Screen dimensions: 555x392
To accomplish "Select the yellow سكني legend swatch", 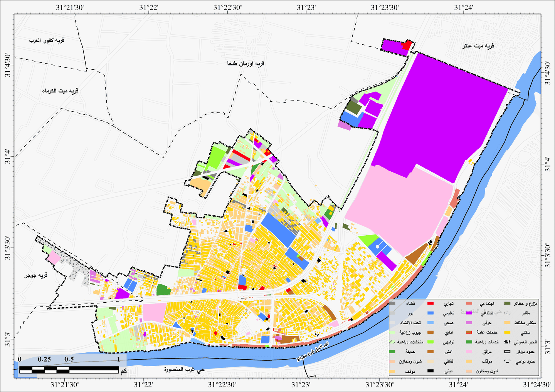I will coord(508,332).
